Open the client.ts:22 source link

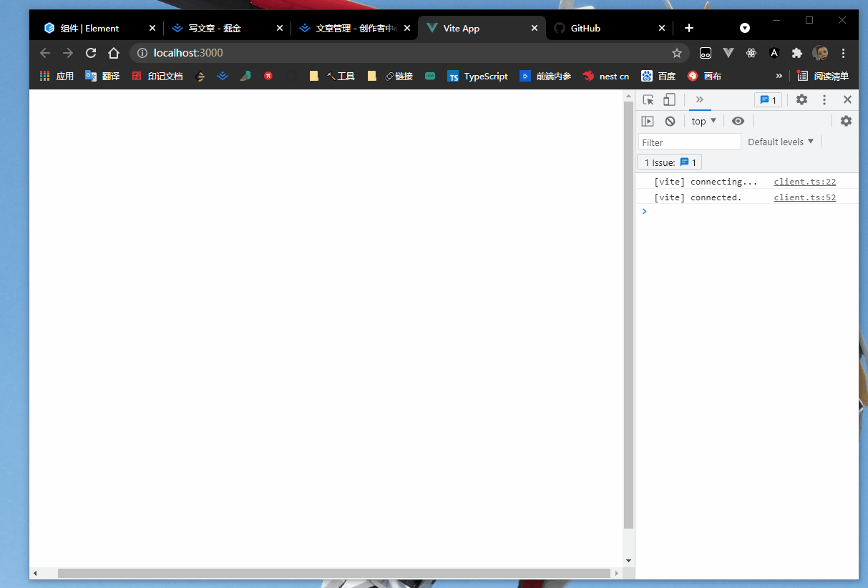pyautogui.click(x=804, y=182)
